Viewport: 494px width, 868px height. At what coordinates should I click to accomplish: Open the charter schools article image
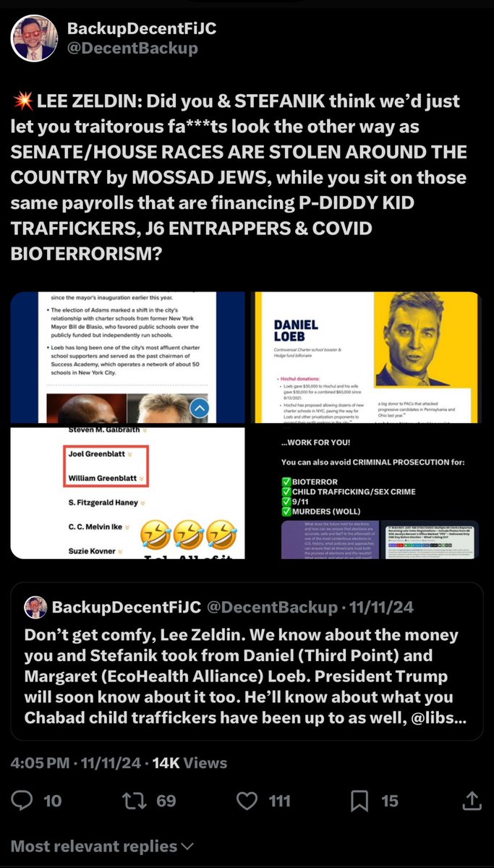[x=127, y=357]
